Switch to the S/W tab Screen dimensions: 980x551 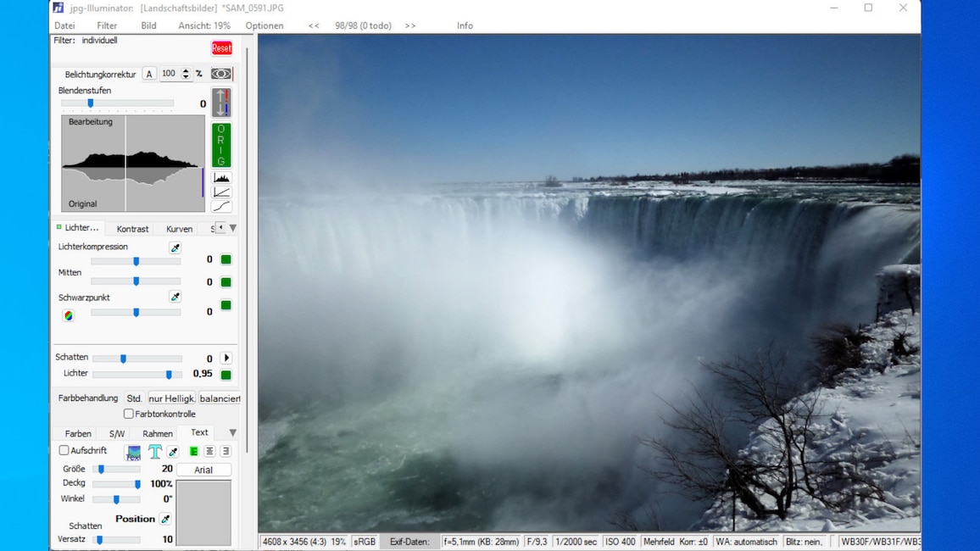pos(117,433)
